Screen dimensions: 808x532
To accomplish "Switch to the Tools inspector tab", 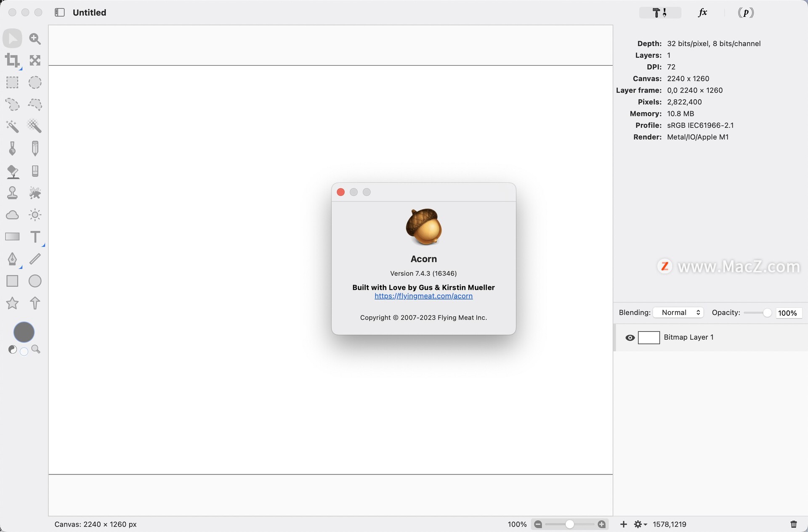I will 660,13.
